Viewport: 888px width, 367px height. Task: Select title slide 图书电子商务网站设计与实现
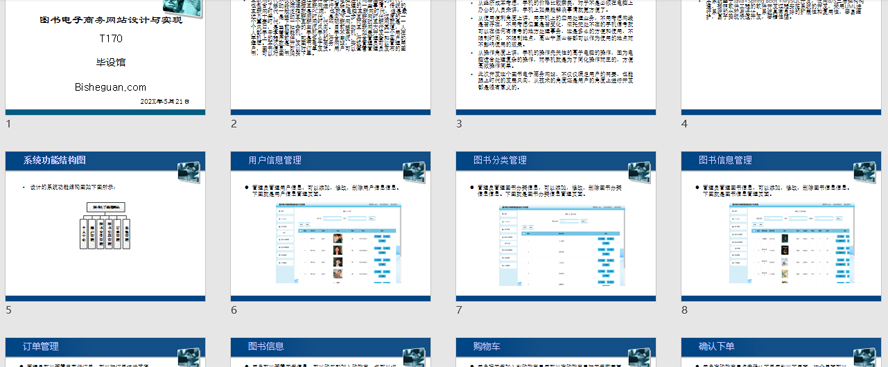click(105, 57)
